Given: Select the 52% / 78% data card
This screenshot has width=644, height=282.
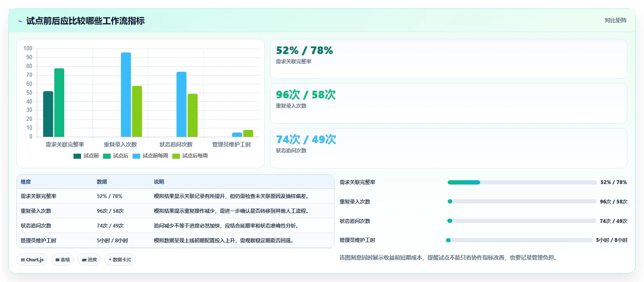Looking at the screenshot, I should pos(448,59).
